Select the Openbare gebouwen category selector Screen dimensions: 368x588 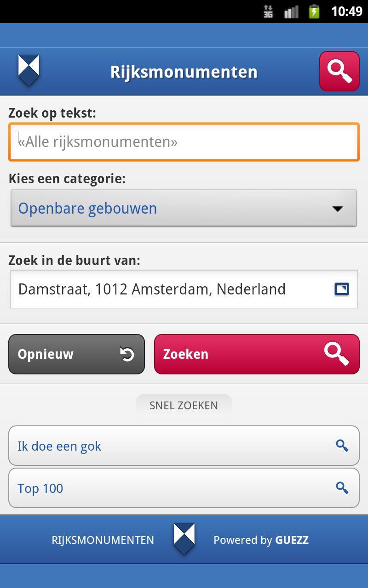tap(138, 208)
